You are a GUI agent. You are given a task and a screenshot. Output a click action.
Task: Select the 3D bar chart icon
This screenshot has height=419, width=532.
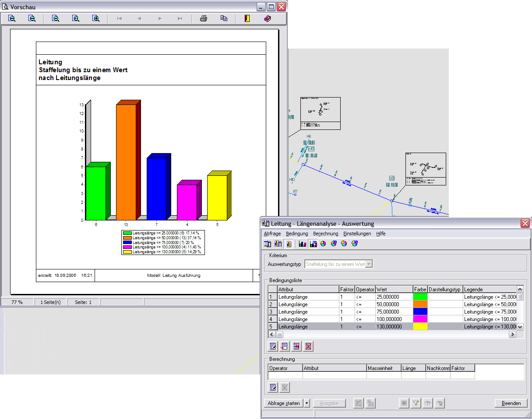pos(313,244)
